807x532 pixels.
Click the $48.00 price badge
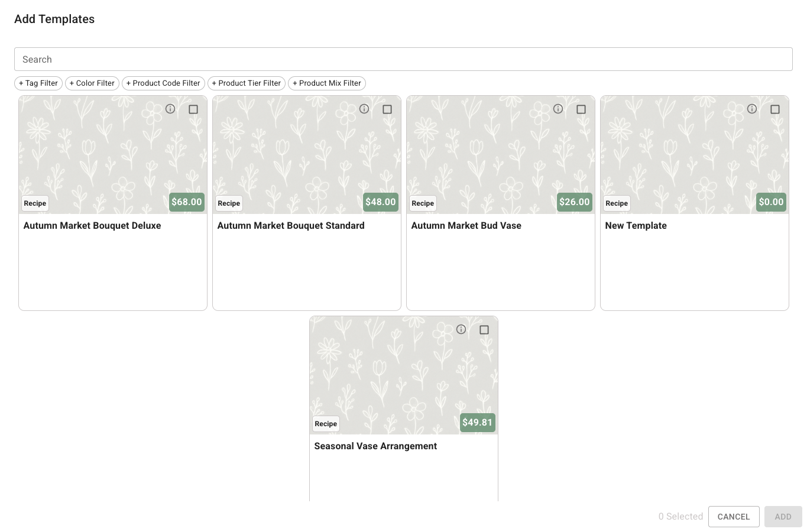coord(381,202)
